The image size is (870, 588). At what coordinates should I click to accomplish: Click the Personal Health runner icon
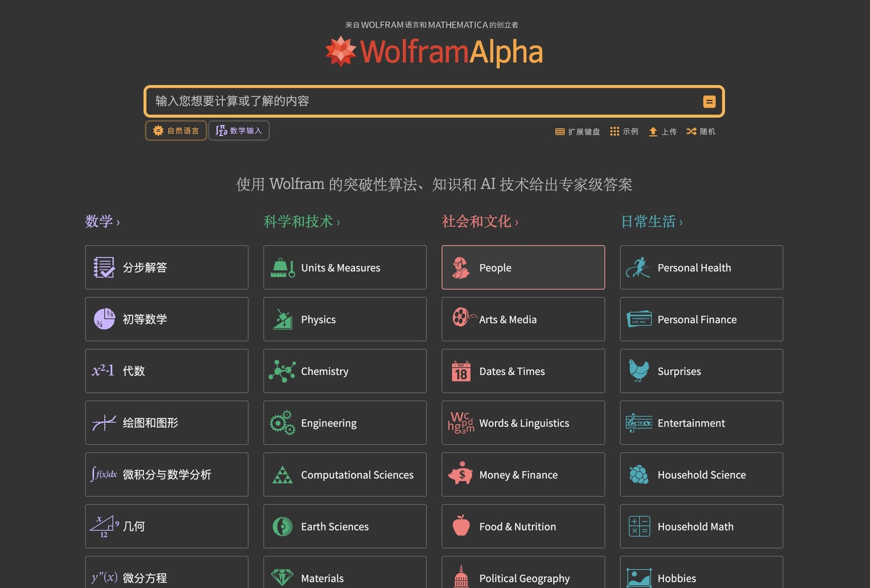tap(639, 267)
